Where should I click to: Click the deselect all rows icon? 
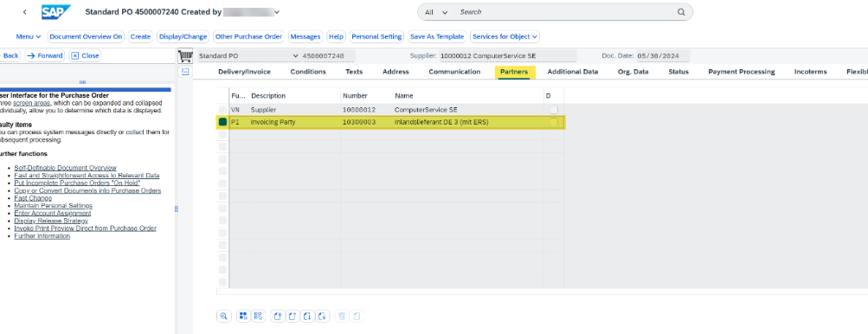tap(258, 317)
